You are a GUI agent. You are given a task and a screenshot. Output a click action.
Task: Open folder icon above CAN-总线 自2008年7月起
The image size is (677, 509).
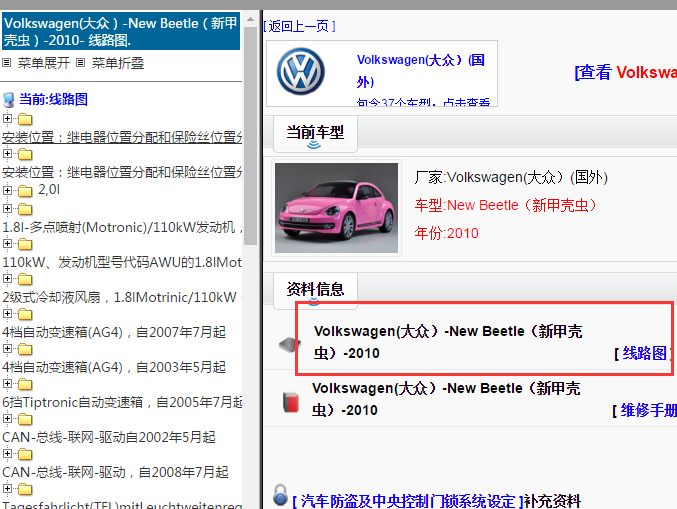tap(25, 454)
